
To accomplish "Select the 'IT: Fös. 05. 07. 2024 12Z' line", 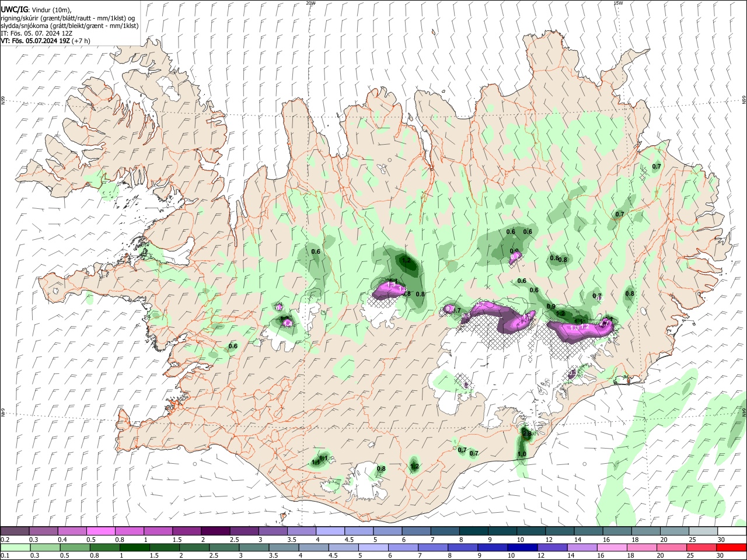I will click(36, 33).
